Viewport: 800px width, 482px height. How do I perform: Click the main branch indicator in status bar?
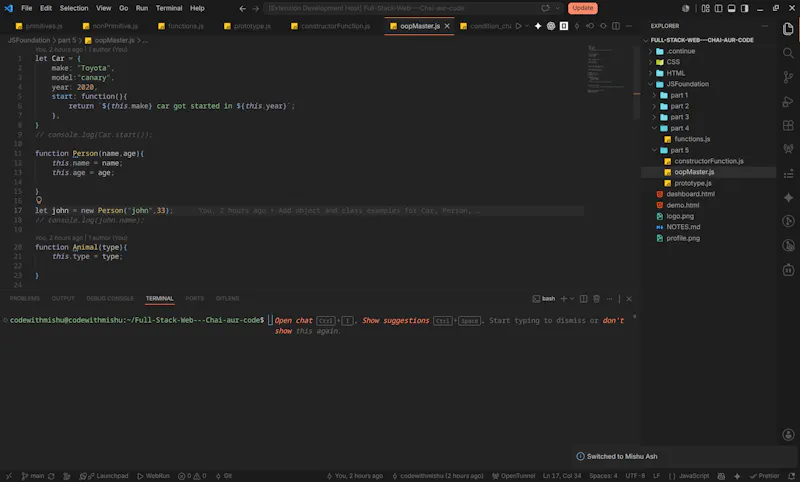pos(33,476)
